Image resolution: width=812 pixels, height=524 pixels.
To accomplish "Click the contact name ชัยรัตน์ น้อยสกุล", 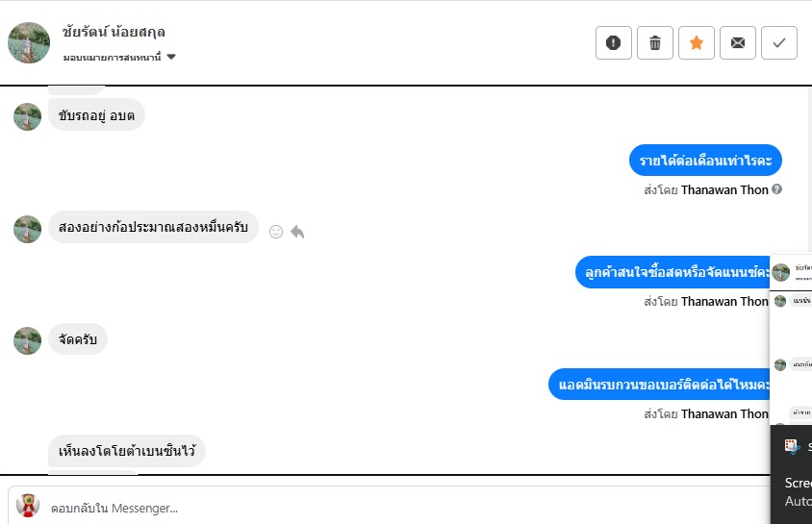I will pyautogui.click(x=114, y=32).
